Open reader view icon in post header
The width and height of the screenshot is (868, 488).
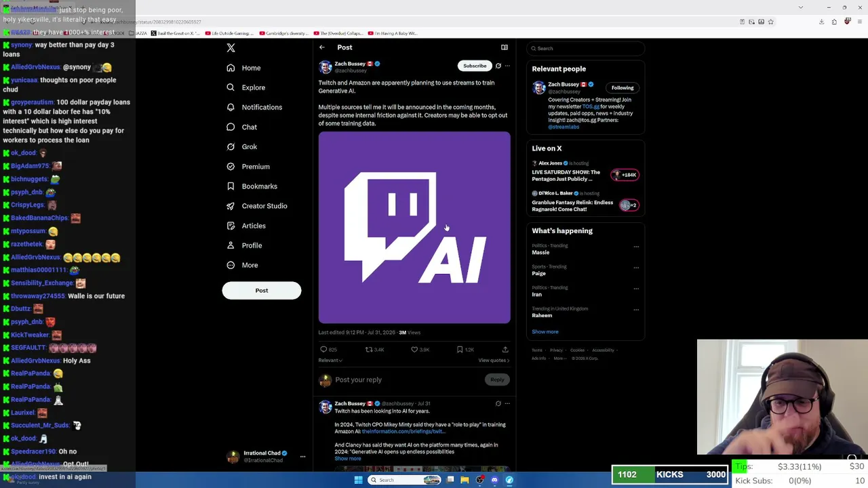[504, 47]
